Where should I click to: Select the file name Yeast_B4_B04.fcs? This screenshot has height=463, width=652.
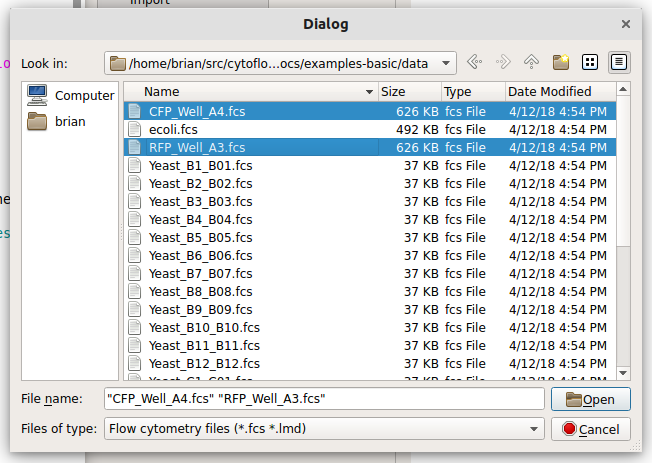tap(201, 219)
